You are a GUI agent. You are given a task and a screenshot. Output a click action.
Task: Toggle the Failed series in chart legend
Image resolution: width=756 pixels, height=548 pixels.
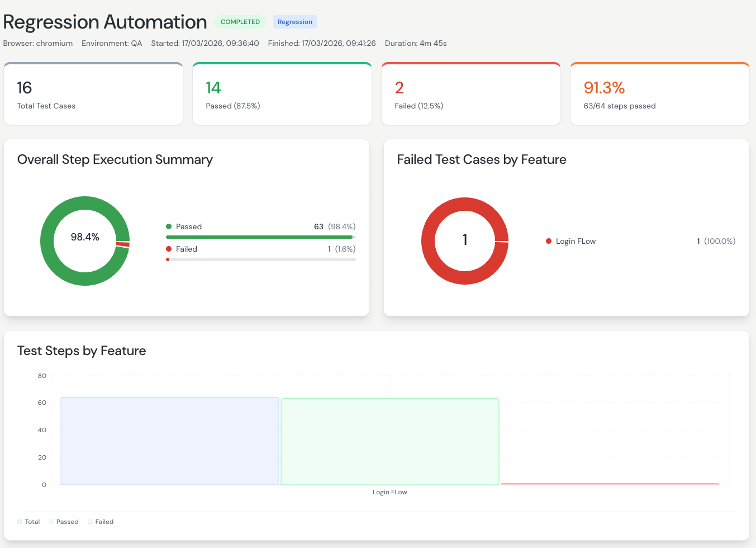click(x=101, y=522)
